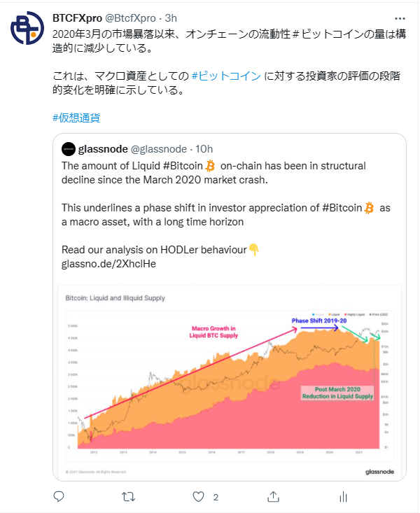
Task: Open the #仮想通貨 hashtag
Action: tap(76, 118)
